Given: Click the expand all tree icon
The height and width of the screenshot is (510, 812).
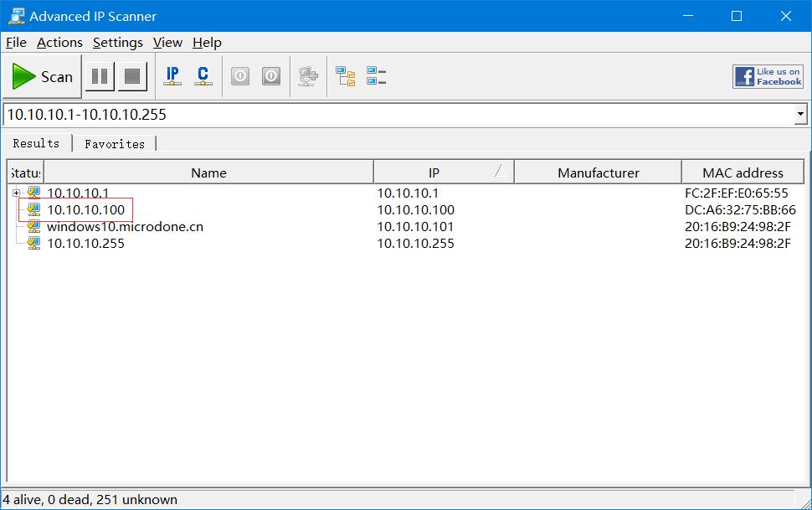Looking at the screenshot, I should tap(346, 76).
